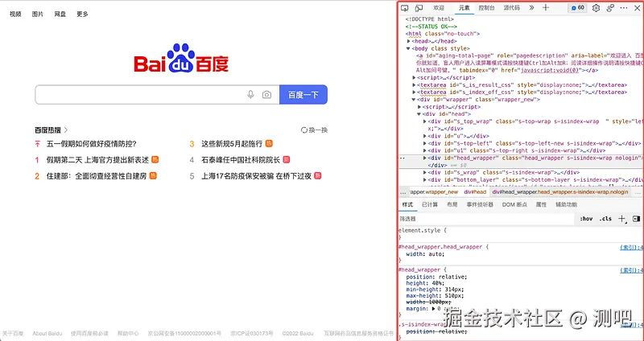Open the 源代码 sources tab
The height and width of the screenshot is (341, 644).
[x=511, y=8]
